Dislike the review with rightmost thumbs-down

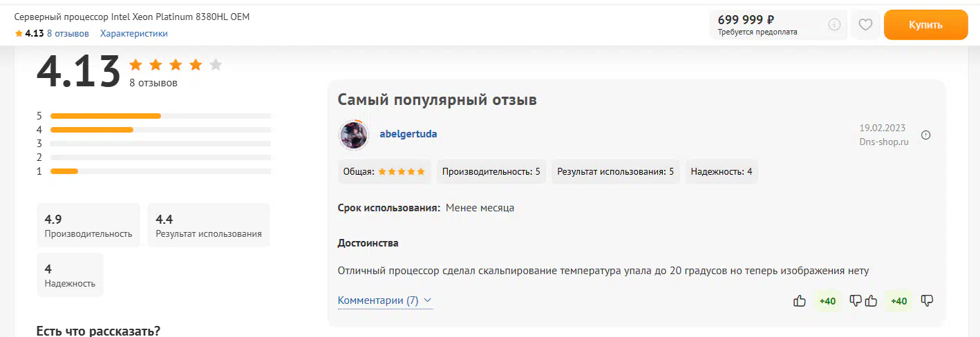[x=927, y=300]
